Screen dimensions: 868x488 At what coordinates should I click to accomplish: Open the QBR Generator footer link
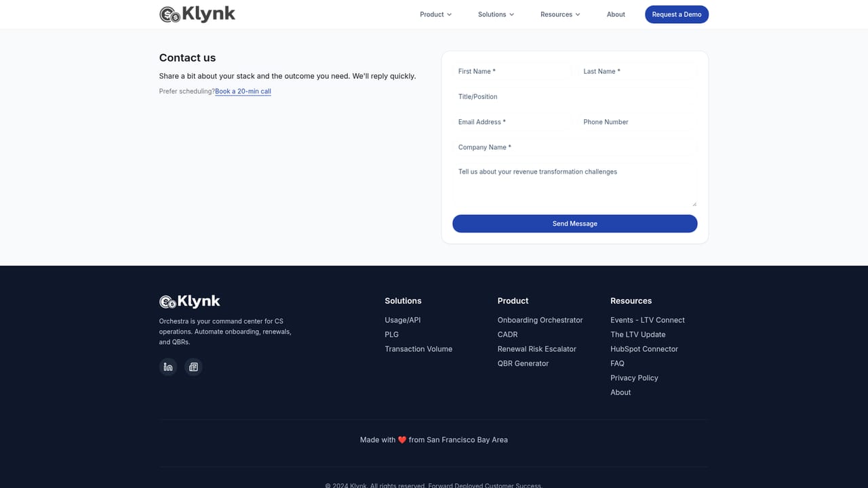pyautogui.click(x=524, y=363)
